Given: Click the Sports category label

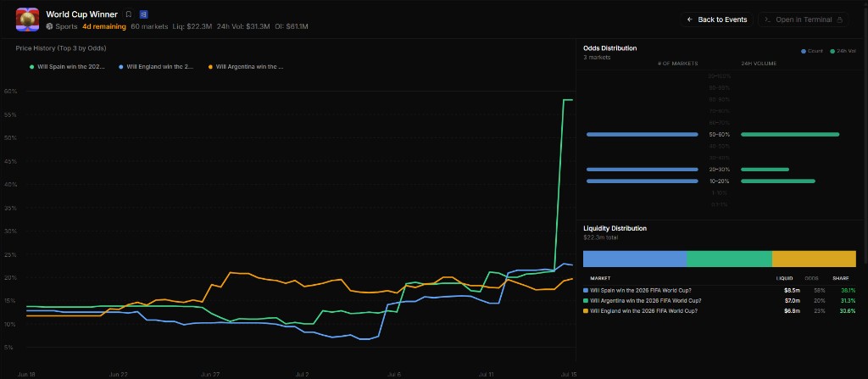Looking at the screenshot, I should click(66, 26).
